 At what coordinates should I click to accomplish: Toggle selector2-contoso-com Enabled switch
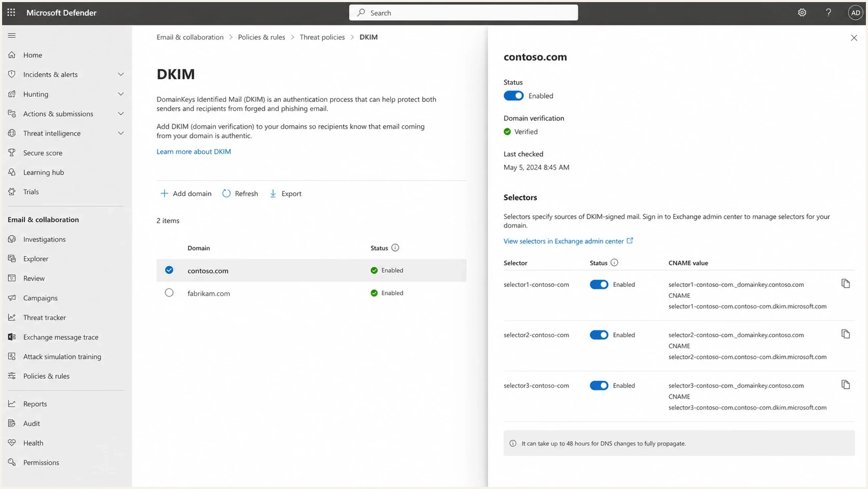[x=599, y=335]
